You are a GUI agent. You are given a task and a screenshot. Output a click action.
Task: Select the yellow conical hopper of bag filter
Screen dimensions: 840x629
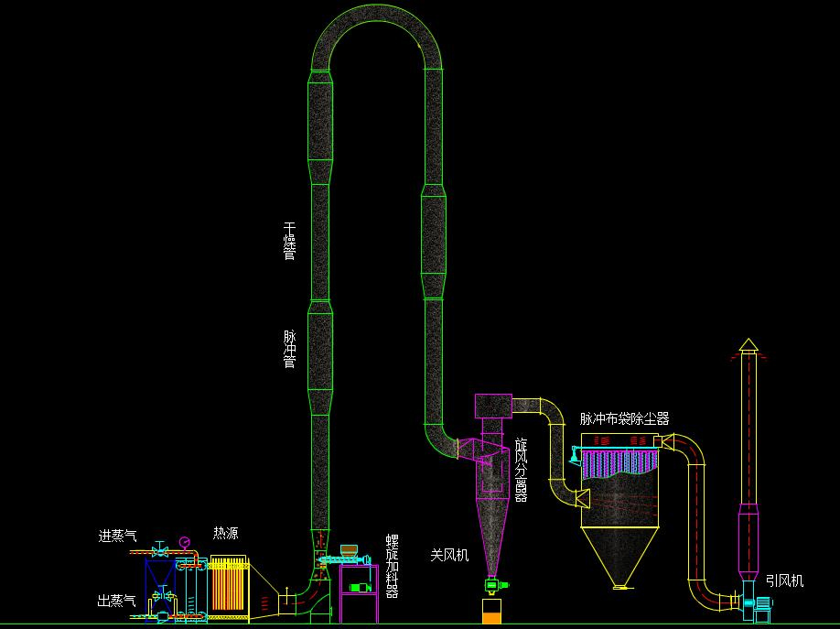[x=619, y=557]
